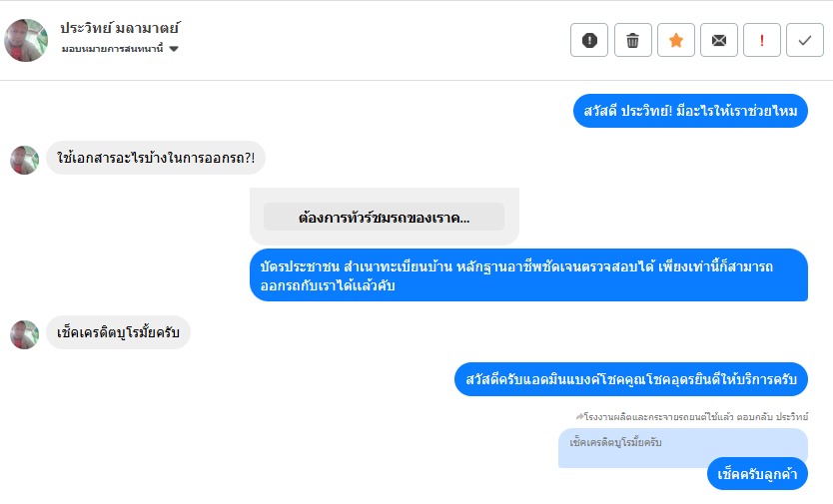The width and height of the screenshot is (833, 504).
Task: Select the สวัสดี ประวิทย์ greeting message bubble
Action: pos(690,111)
